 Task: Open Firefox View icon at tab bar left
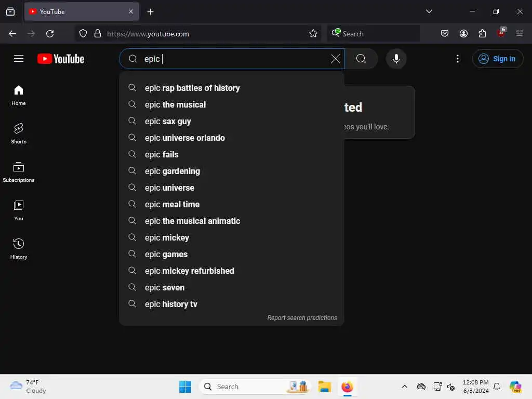click(x=10, y=11)
